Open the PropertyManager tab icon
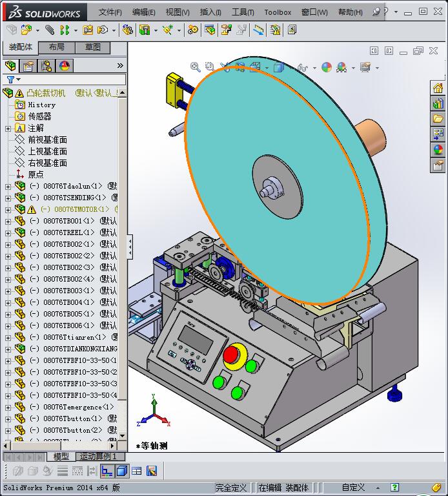 [x=28, y=66]
